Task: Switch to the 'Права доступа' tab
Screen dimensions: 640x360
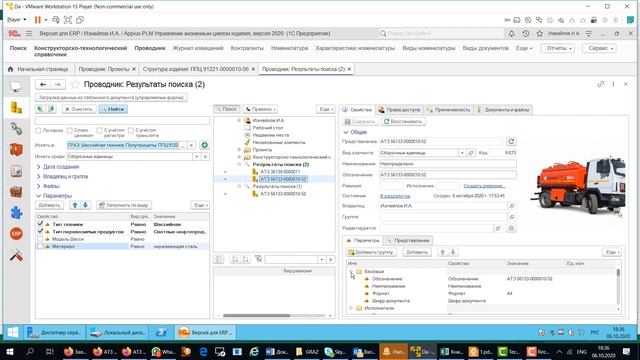Action: point(399,109)
